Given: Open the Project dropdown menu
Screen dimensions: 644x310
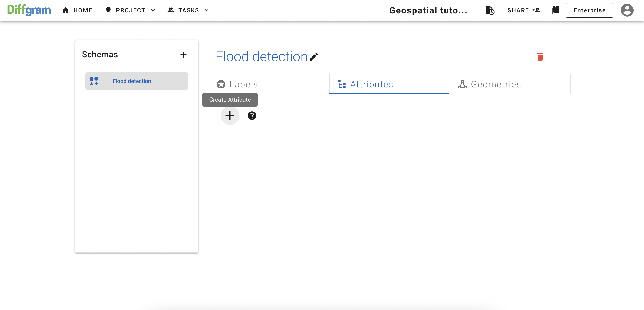Looking at the screenshot, I should (x=130, y=10).
